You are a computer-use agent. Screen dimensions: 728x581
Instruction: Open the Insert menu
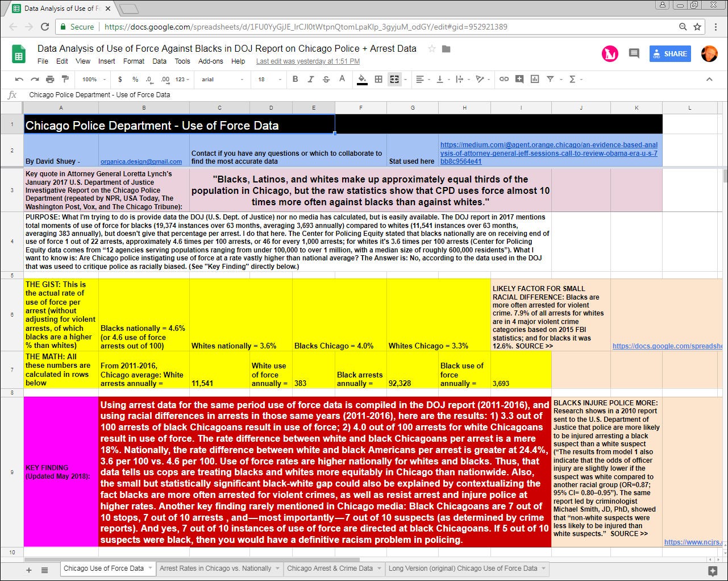(x=106, y=61)
